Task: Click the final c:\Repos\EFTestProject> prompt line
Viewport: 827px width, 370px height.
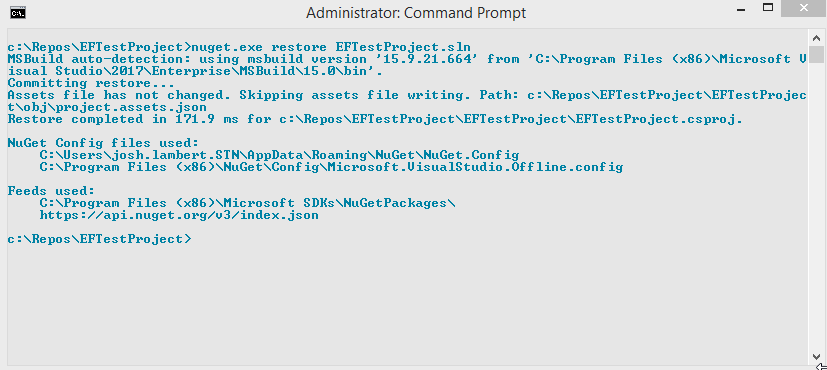Action: point(99,239)
